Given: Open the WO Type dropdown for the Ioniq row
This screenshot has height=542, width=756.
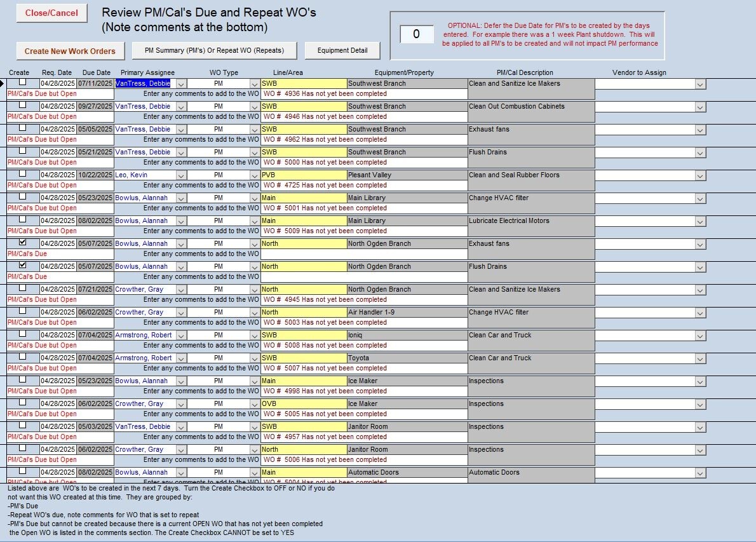Looking at the screenshot, I should click(255, 335).
